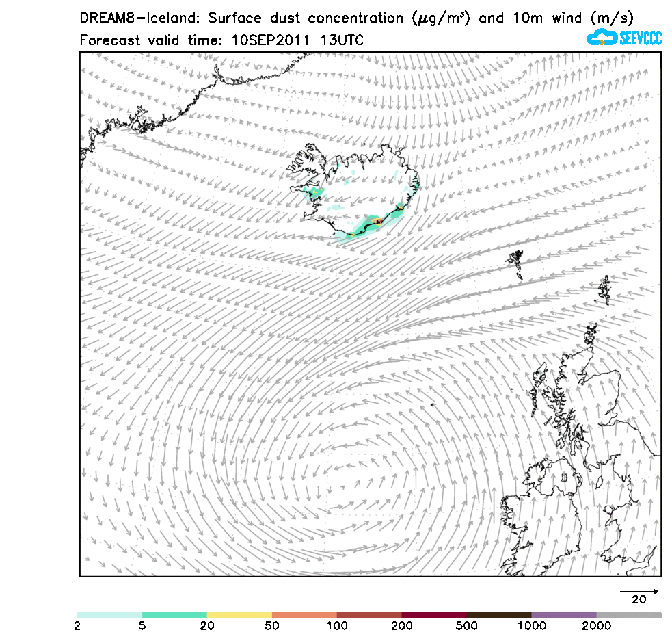672x641 pixels.
Task: Click the Faroe Islands outline
Action: pyautogui.click(x=515, y=263)
